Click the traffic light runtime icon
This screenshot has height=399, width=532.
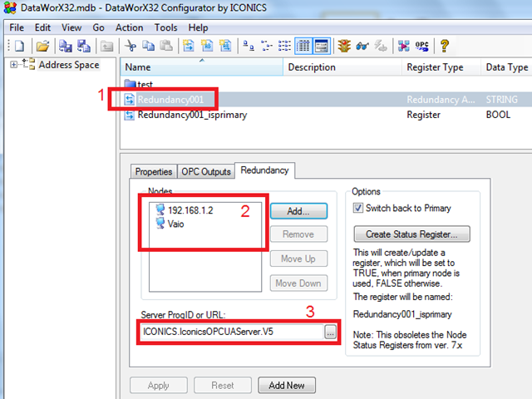point(344,46)
